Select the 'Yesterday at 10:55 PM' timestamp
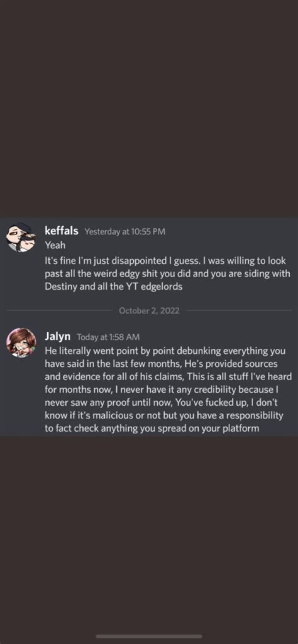 coord(125,232)
